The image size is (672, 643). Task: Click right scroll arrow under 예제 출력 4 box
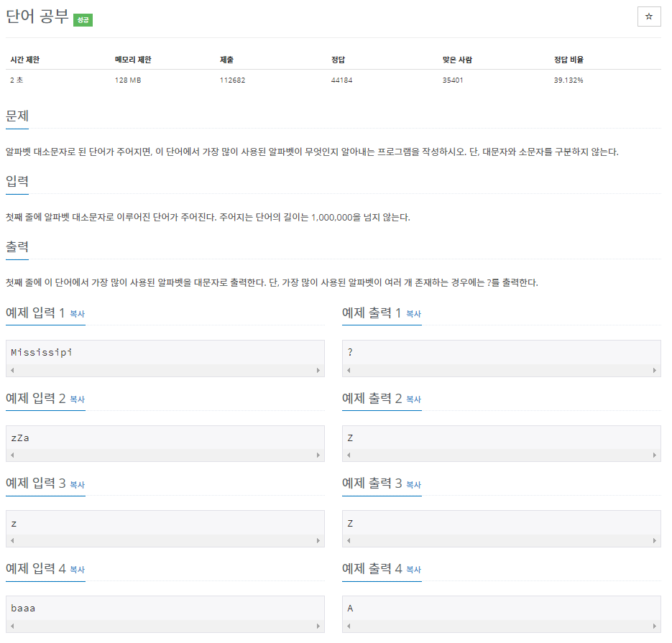tap(655, 626)
